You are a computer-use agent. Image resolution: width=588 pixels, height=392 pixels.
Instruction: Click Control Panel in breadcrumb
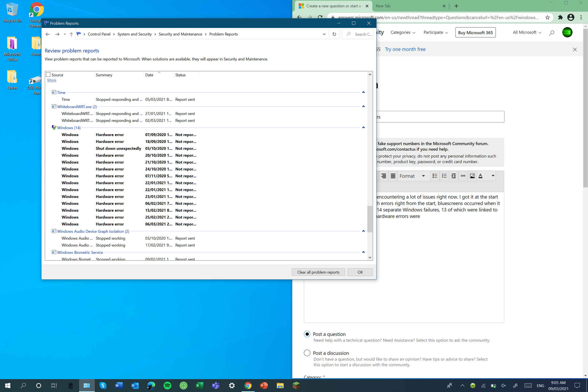pyautogui.click(x=99, y=34)
